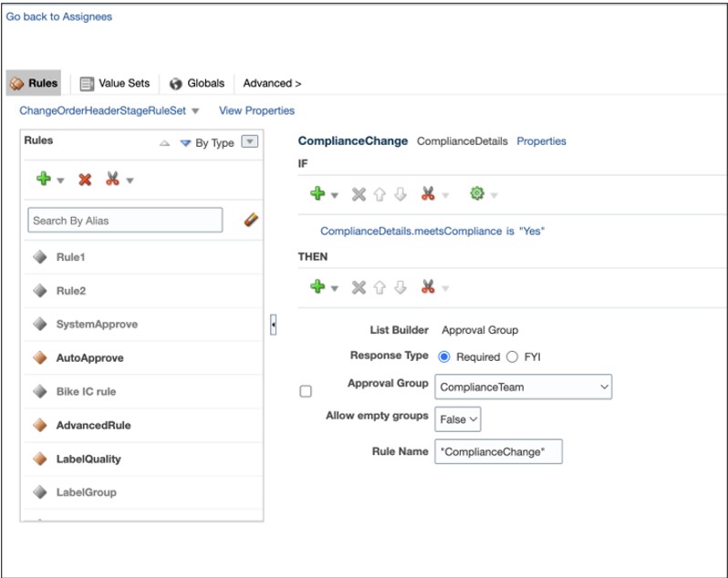Click the IF section move up arrow
The width and height of the screenshot is (728, 578).
380,194
